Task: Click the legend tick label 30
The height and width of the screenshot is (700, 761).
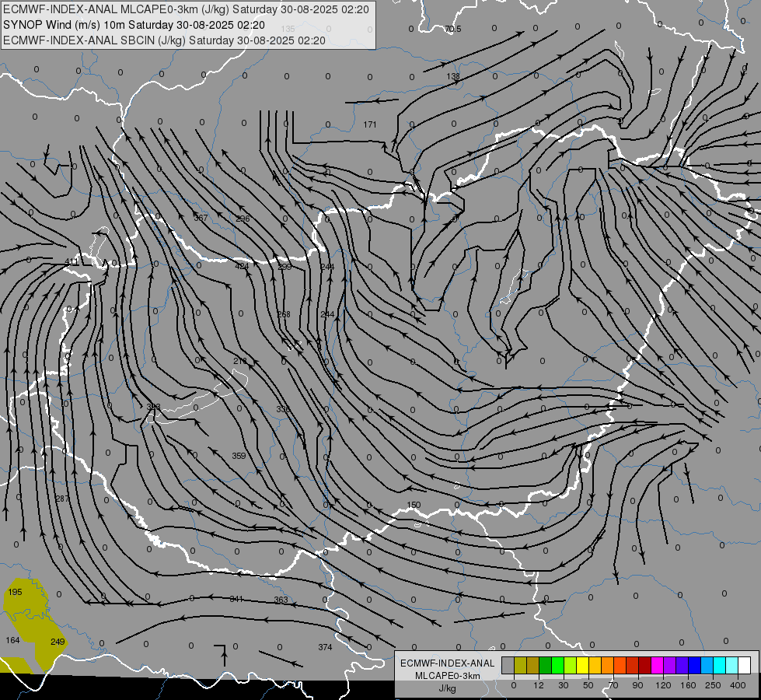Action: [564, 685]
